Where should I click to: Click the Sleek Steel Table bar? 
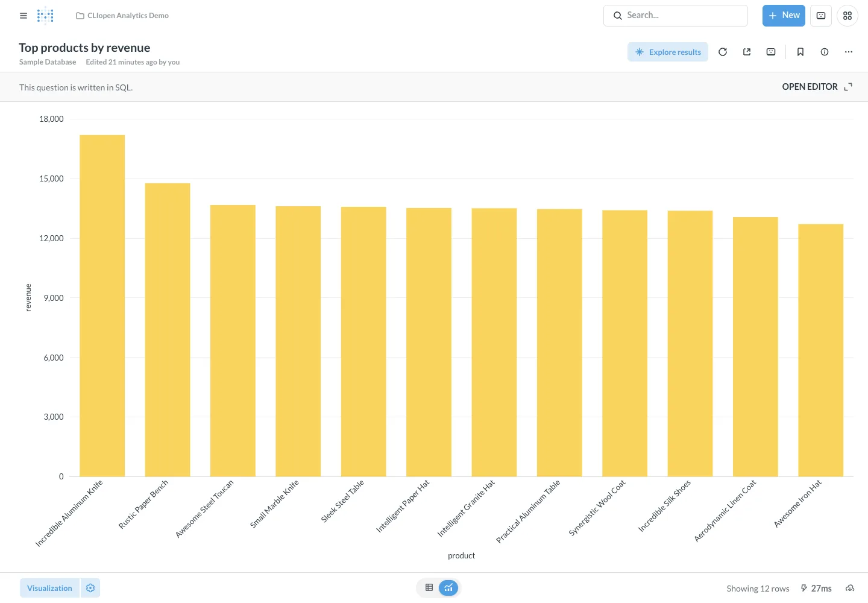(363, 341)
